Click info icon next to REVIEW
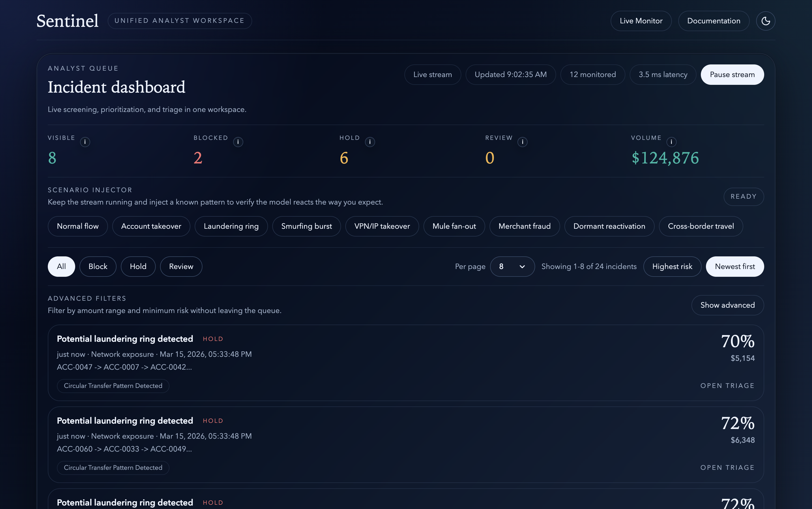812x509 pixels. point(522,142)
